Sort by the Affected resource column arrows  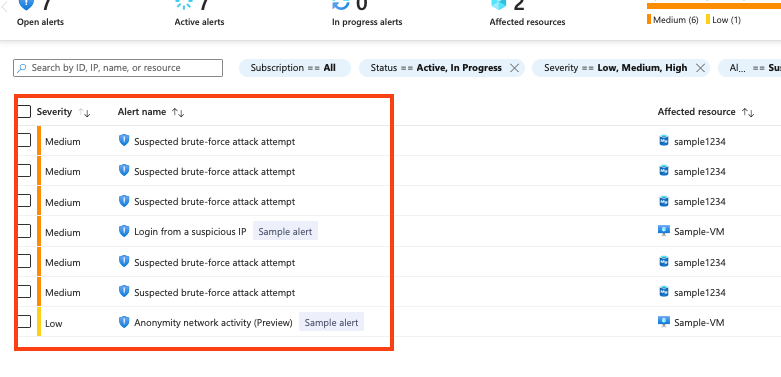748,113
